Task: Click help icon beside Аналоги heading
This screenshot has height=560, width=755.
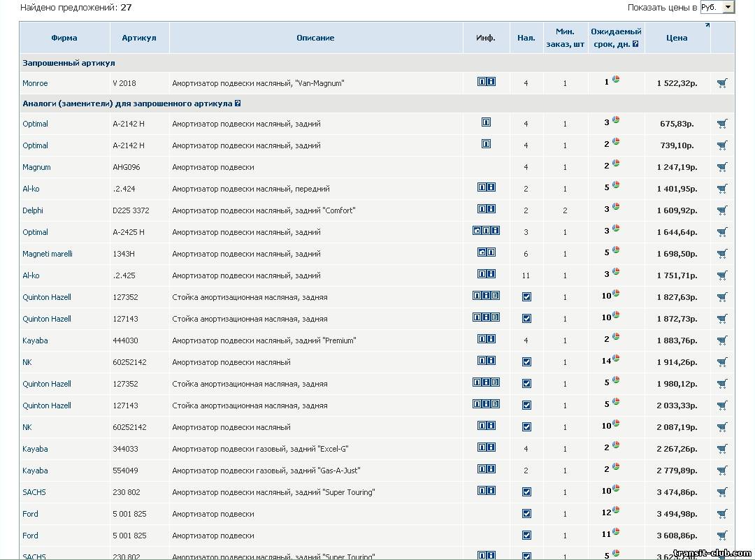Action: (x=238, y=103)
